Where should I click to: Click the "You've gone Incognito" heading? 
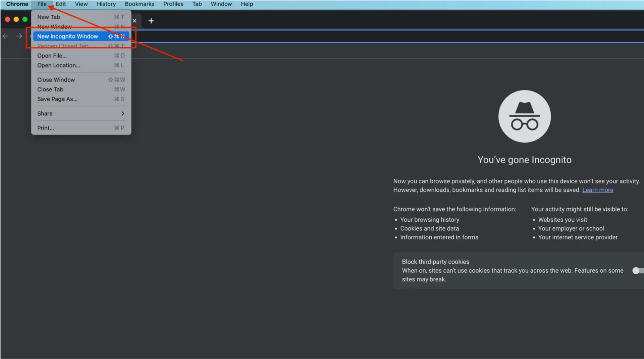(x=524, y=160)
